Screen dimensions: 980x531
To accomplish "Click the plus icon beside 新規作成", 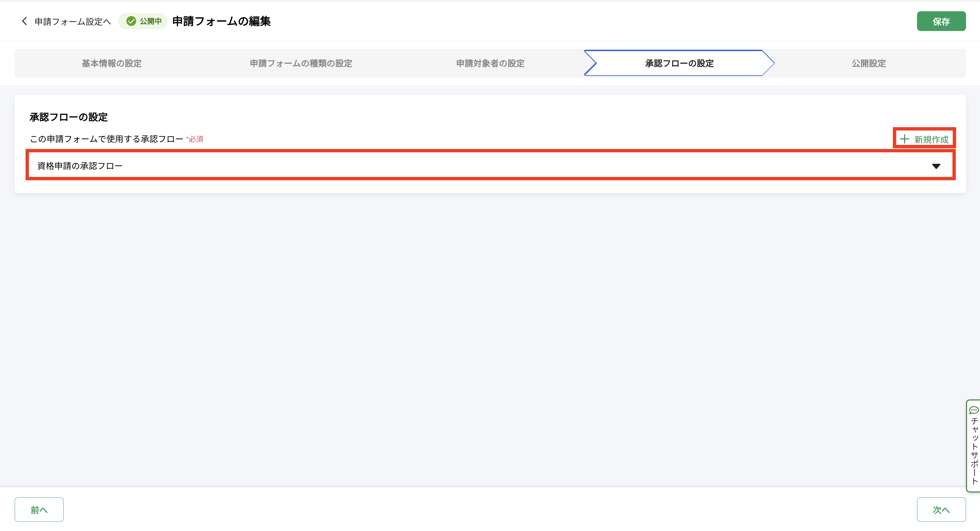I will click(x=904, y=139).
